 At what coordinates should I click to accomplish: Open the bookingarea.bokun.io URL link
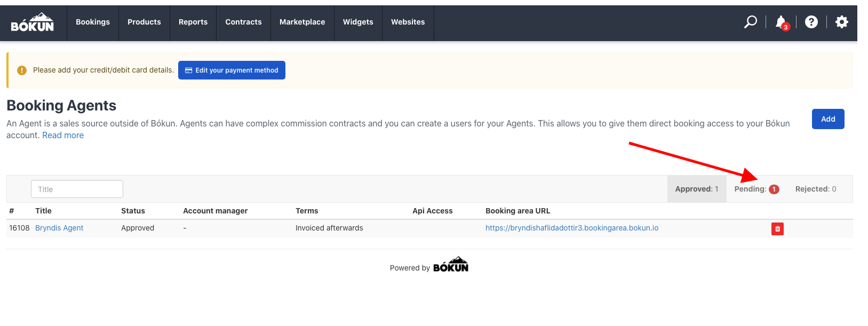572,228
